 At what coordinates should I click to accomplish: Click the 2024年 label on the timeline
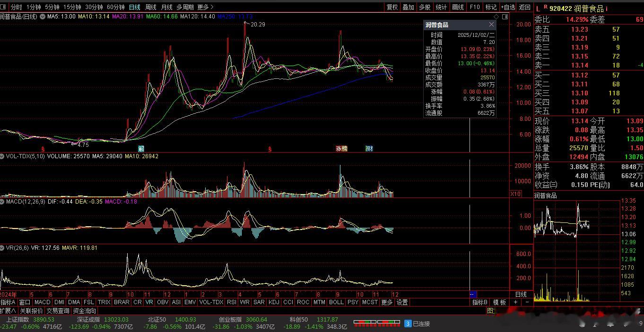click(x=9, y=294)
